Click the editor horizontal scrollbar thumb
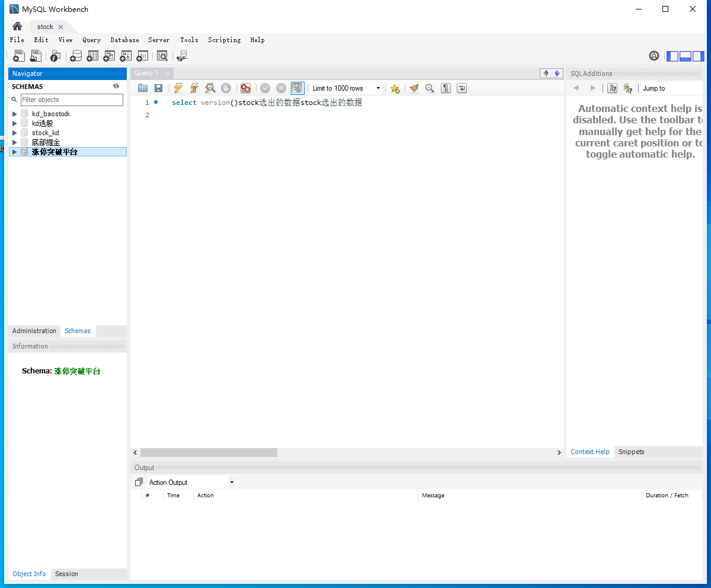The width and height of the screenshot is (711, 588). [x=209, y=452]
